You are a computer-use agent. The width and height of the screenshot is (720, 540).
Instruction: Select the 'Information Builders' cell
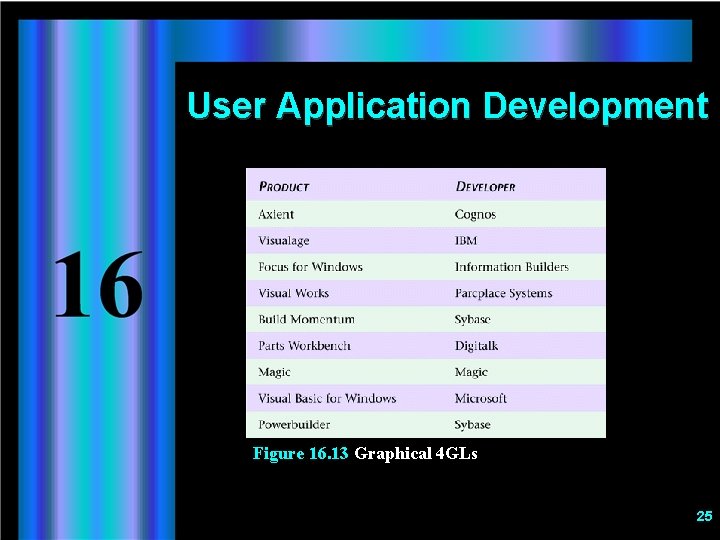pyautogui.click(x=512, y=267)
